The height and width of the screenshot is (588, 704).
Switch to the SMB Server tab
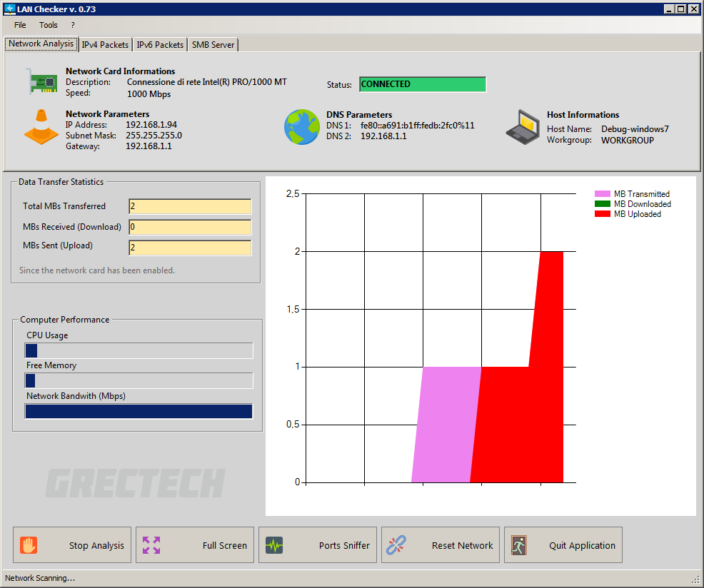[x=213, y=45]
